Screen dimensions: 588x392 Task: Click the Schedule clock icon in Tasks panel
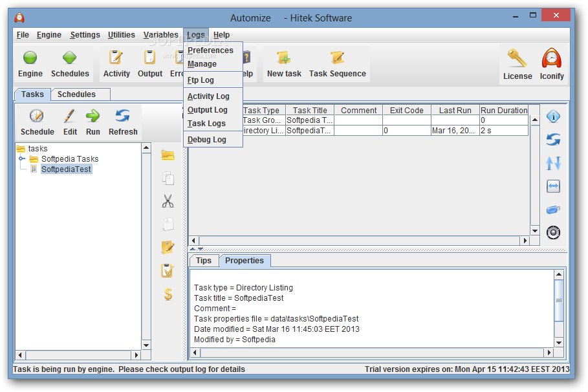pyautogui.click(x=36, y=116)
